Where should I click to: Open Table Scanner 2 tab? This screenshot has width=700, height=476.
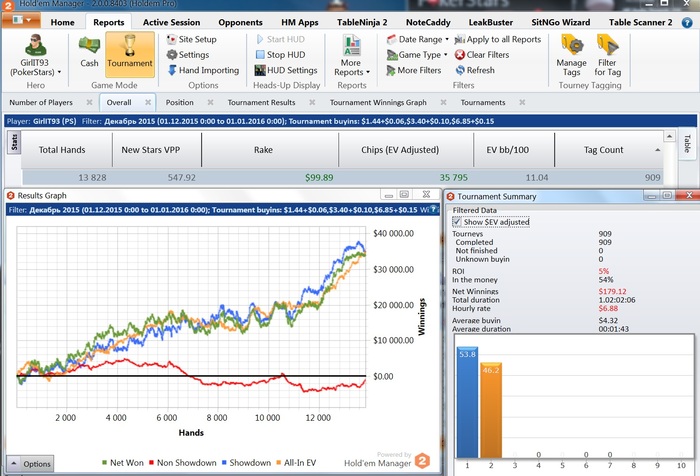pos(640,22)
